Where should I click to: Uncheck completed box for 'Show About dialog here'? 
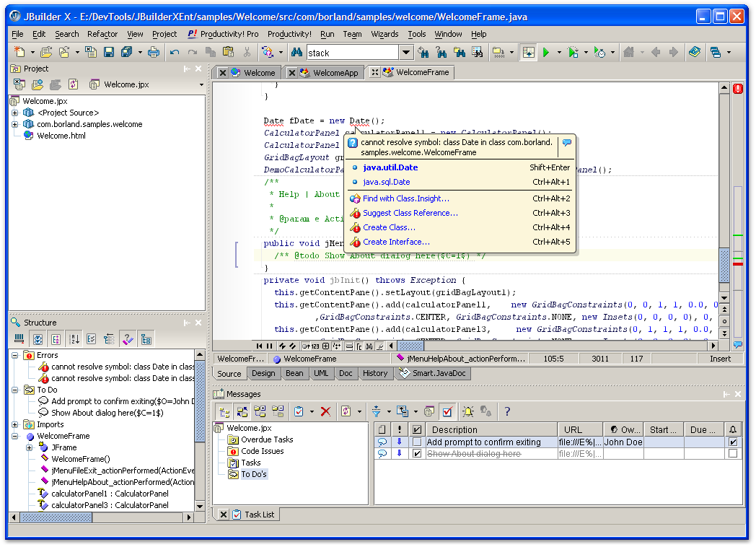417,454
